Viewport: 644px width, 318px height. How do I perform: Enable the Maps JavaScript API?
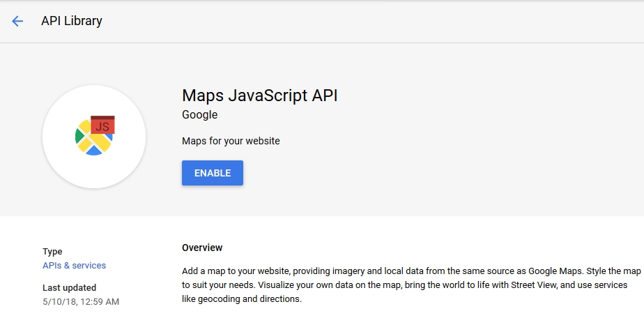pyautogui.click(x=212, y=173)
